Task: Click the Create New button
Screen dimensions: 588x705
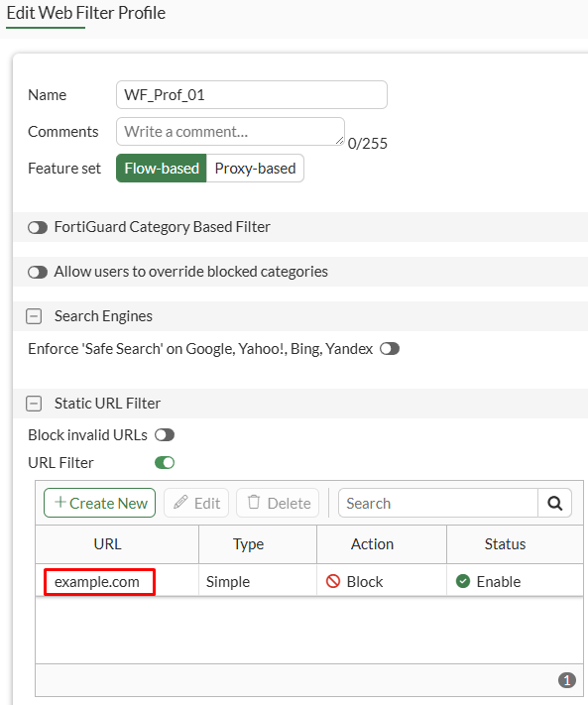Action: [100, 503]
